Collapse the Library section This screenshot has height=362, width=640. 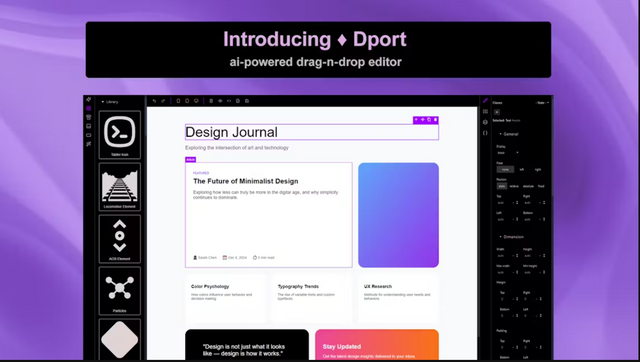tap(110, 102)
